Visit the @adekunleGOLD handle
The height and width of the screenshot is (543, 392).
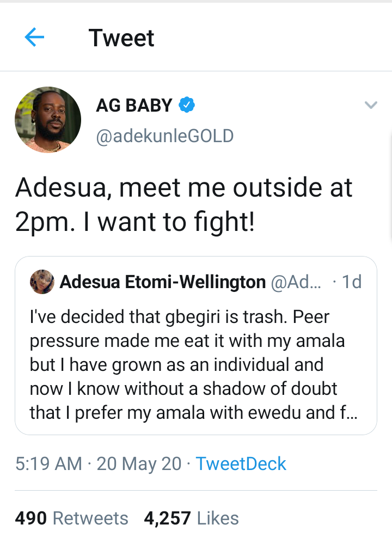[x=164, y=136]
